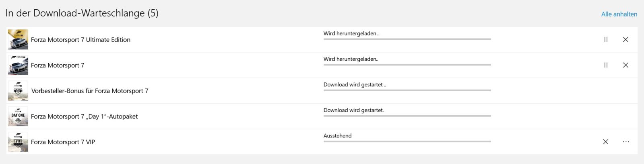Cancel the Forza Motorsport 7 VIP download
Image resolution: width=644 pixels, height=164 pixels.
coord(605,141)
